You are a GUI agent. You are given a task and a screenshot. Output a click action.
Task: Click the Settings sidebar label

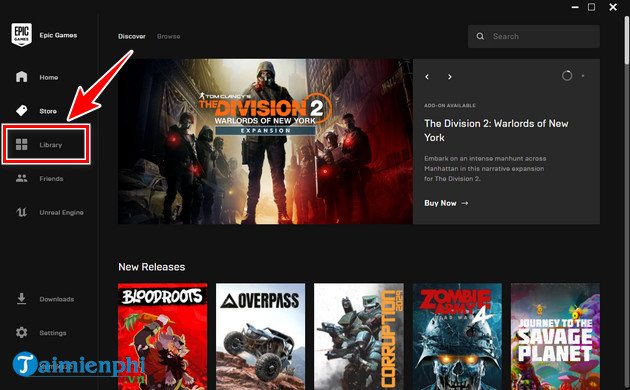point(53,333)
